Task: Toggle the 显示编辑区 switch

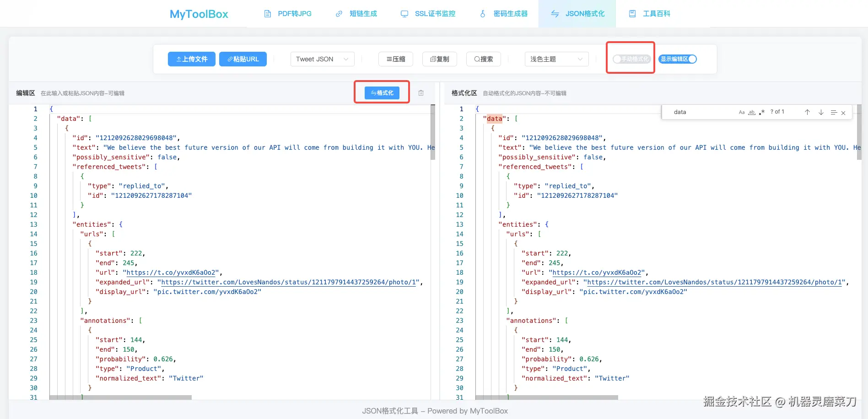Action: [x=678, y=59]
